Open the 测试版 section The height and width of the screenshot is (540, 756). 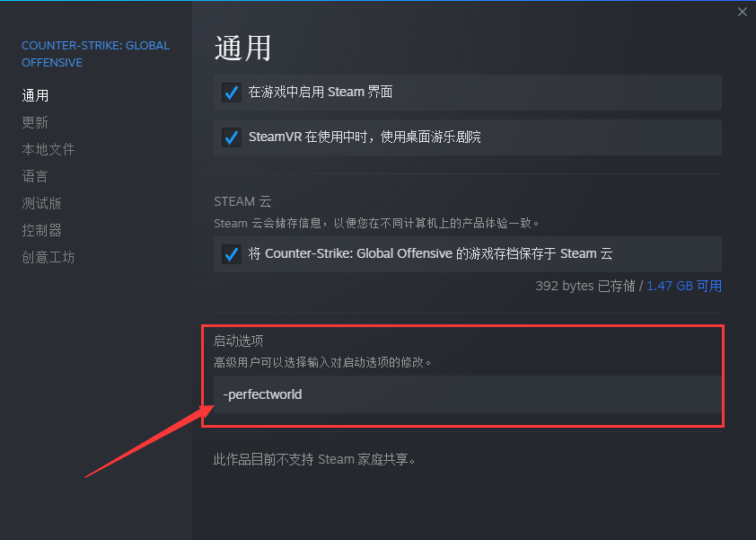(x=42, y=204)
